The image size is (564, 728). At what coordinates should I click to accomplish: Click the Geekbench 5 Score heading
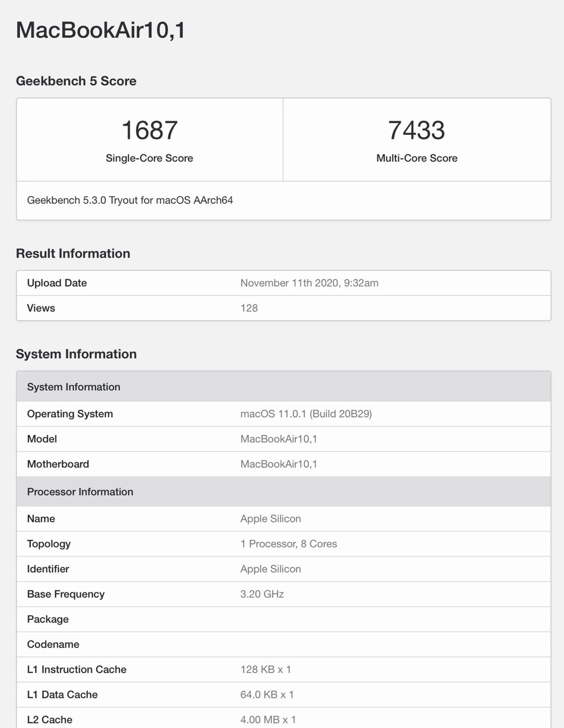point(76,81)
